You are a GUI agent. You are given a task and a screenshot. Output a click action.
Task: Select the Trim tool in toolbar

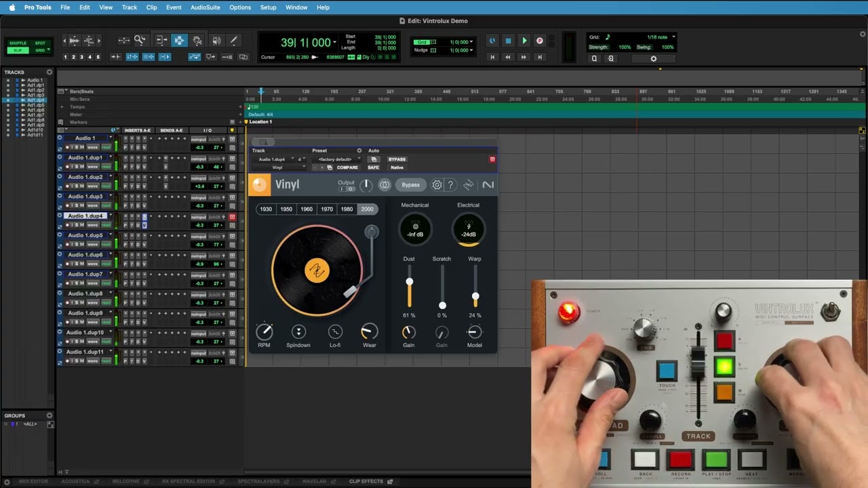[162, 41]
